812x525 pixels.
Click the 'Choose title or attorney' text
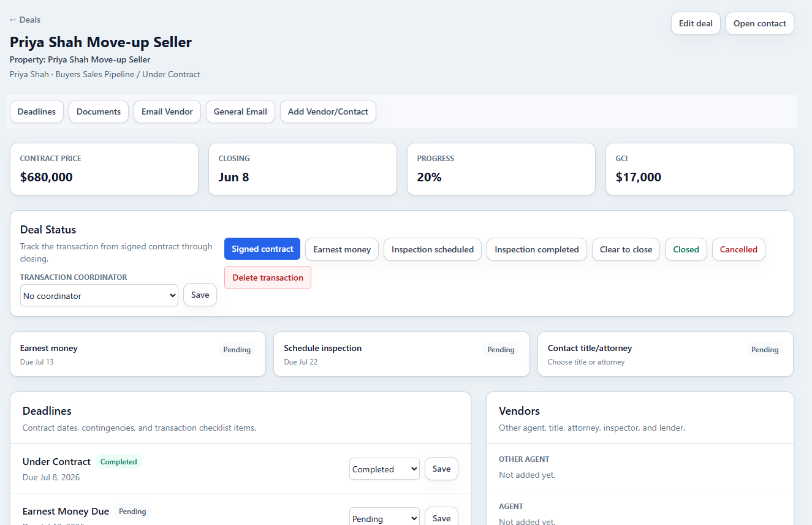click(x=586, y=362)
